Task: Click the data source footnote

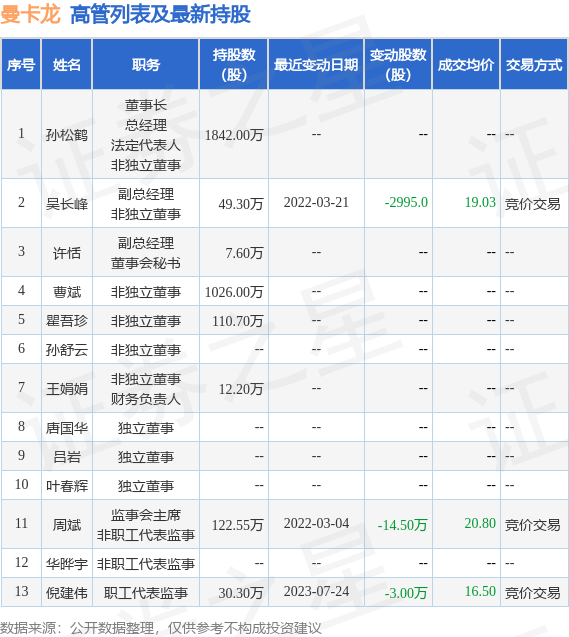Action: point(160,628)
